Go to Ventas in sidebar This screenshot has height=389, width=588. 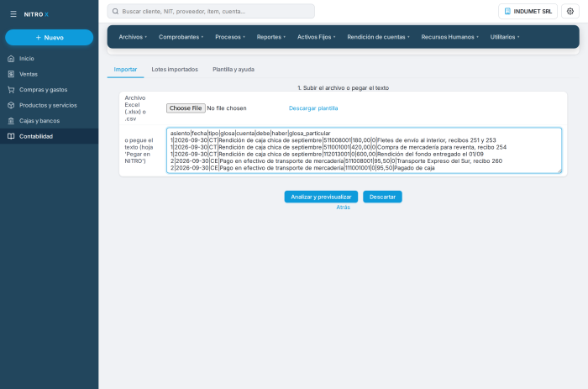pyautogui.click(x=49, y=74)
